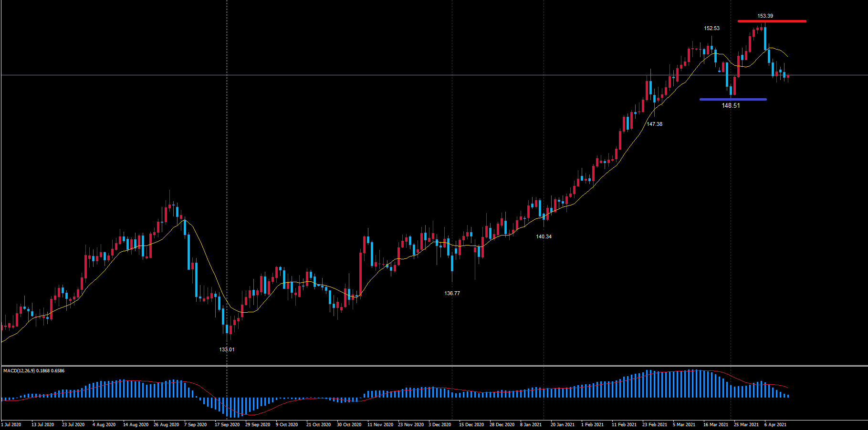The height and width of the screenshot is (430, 868).
Task: Click the tall blue candle below 153.39
Action: (765, 38)
